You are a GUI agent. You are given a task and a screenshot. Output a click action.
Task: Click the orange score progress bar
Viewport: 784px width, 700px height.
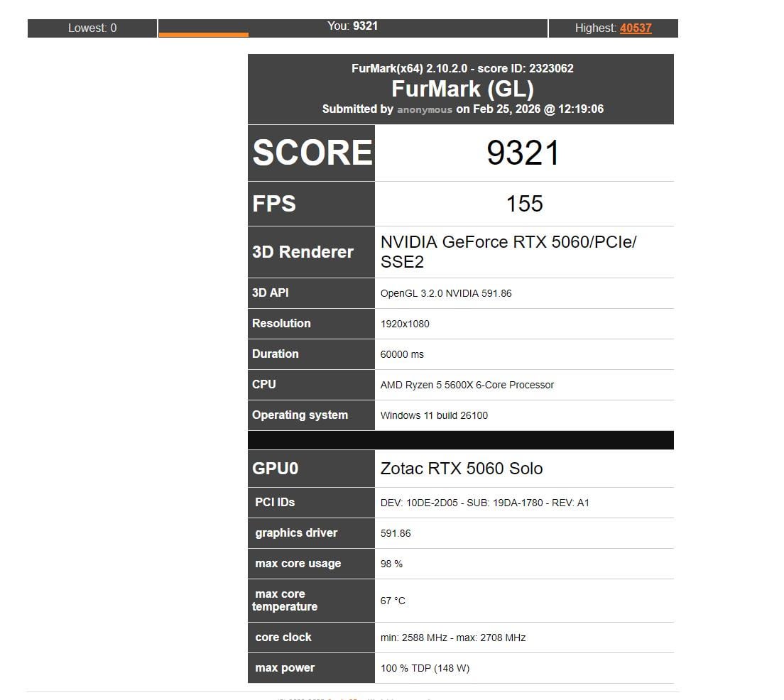point(204,34)
